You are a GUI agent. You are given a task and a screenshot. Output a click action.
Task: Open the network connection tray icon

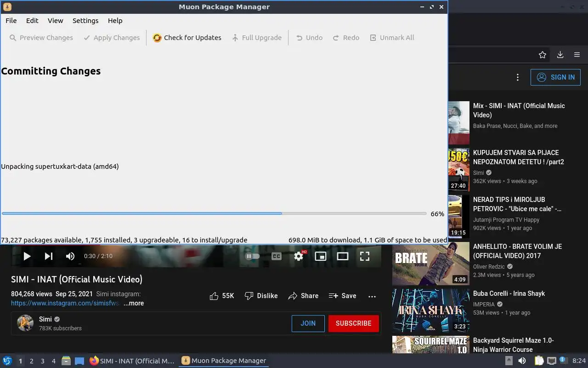pos(552,361)
